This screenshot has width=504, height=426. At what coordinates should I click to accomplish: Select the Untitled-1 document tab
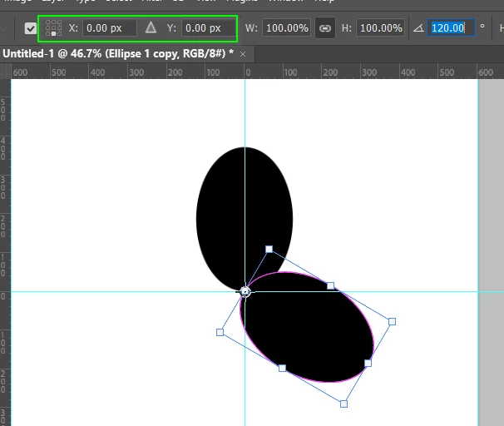pos(118,54)
